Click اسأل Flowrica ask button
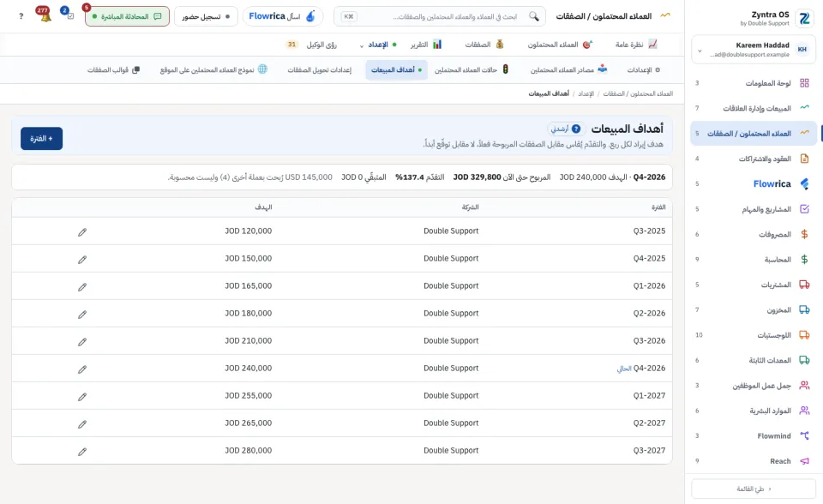This screenshot has width=823, height=504. click(x=283, y=16)
